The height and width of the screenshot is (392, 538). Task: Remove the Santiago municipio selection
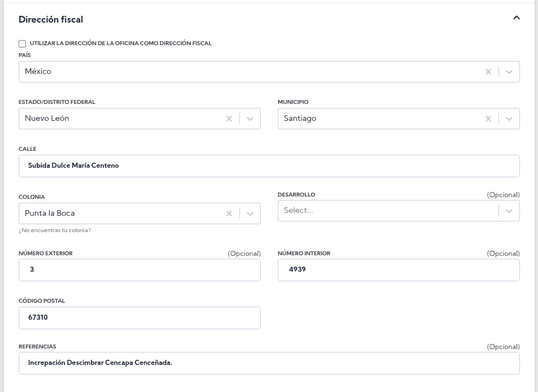pyautogui.click(x=488, y=119)
